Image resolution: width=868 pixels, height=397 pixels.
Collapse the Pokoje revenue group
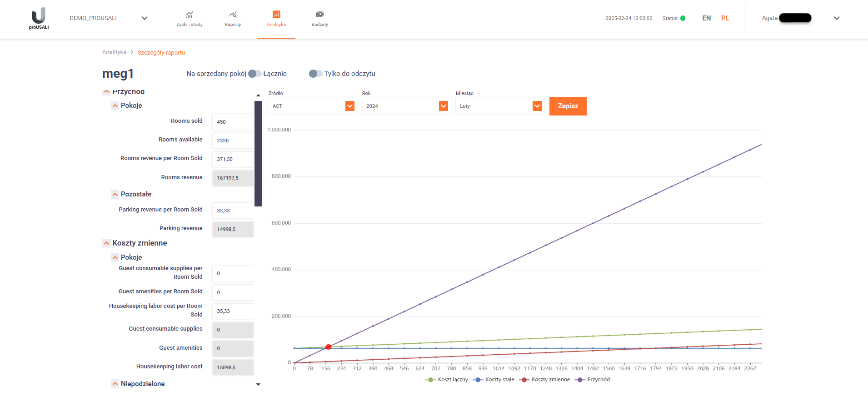(115, 106)
